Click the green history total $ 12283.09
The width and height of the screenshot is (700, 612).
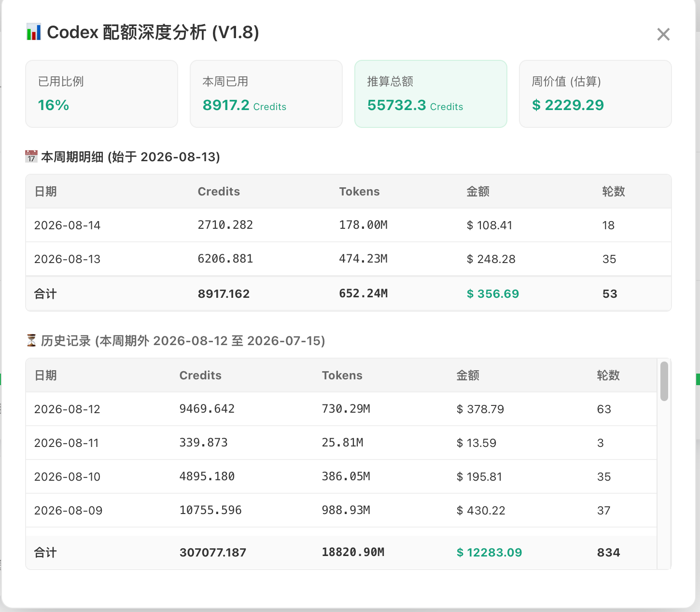pos(490,553)
